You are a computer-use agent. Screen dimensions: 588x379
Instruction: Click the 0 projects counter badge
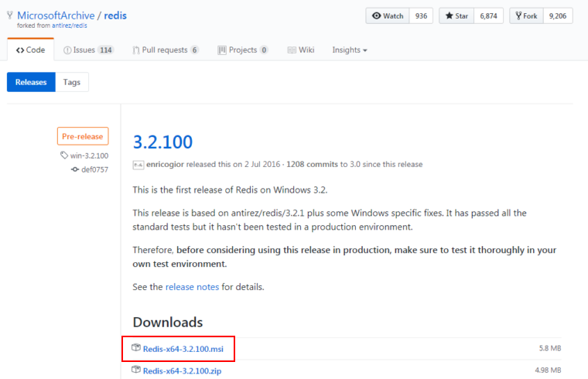coord(264,50)
